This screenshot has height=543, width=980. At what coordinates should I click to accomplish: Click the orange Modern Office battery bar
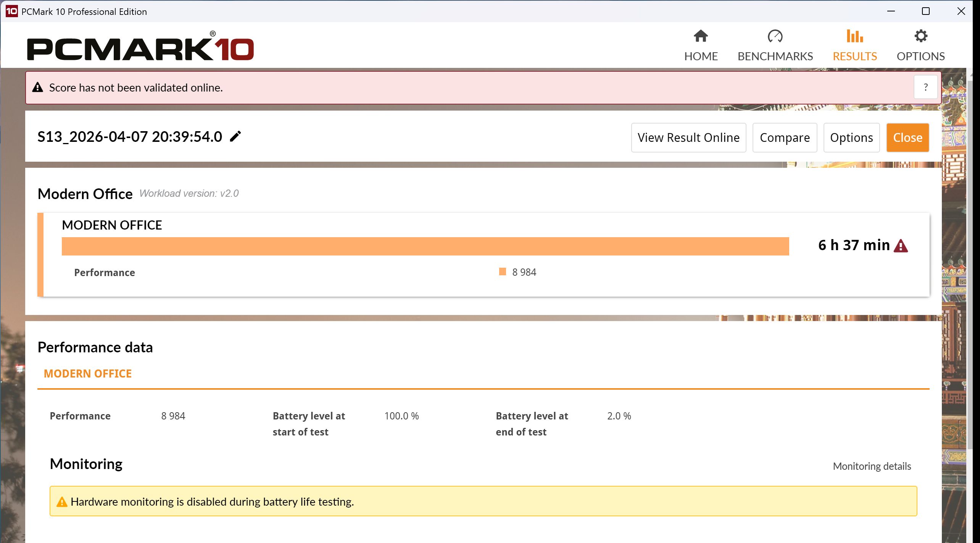click(x=425, y=246)
